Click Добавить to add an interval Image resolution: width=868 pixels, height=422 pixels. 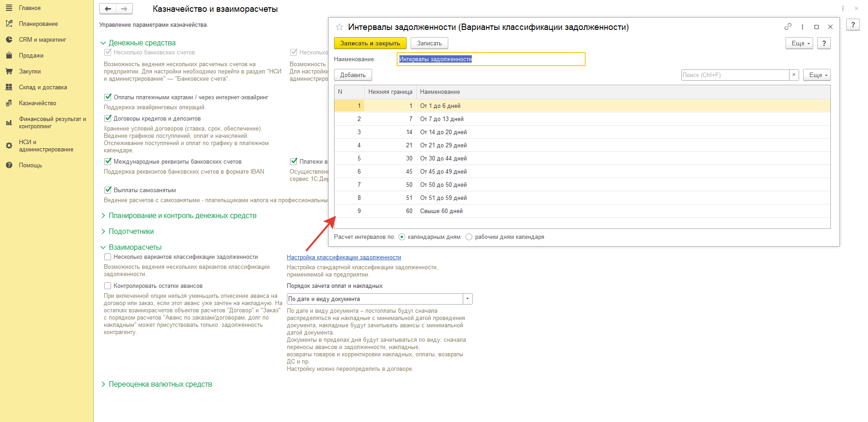pyautogui.click(x=353, y=75)
